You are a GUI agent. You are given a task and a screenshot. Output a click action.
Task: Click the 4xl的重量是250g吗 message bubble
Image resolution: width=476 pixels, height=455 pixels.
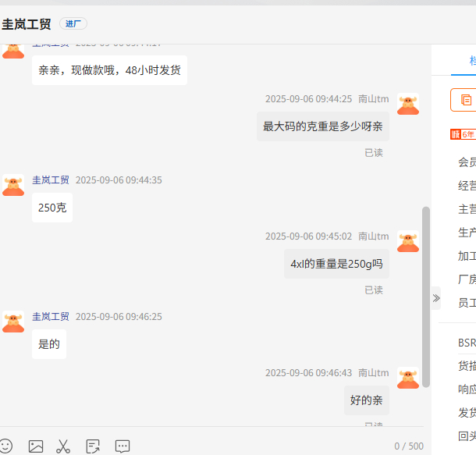pyautogui.click(x=336, y=264)
